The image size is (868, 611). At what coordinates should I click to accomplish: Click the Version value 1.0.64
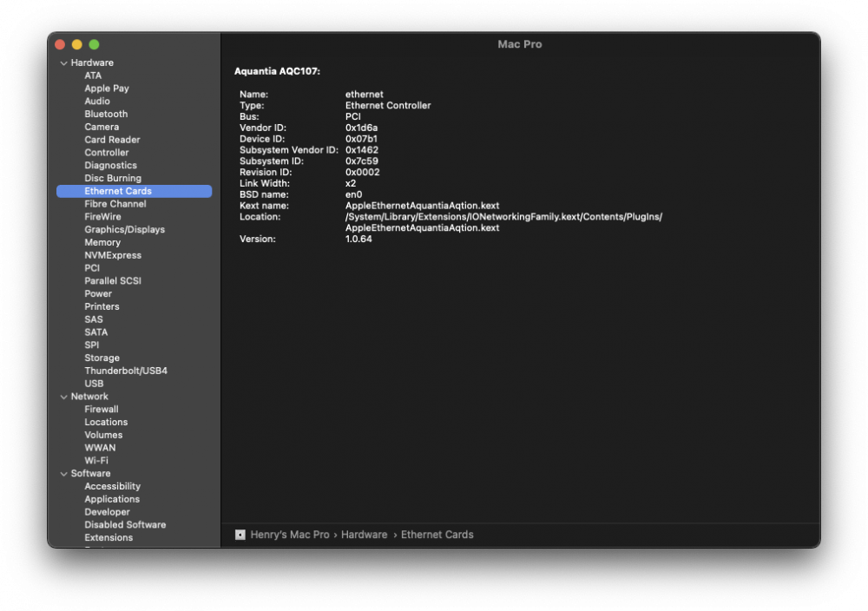[358, 239]
